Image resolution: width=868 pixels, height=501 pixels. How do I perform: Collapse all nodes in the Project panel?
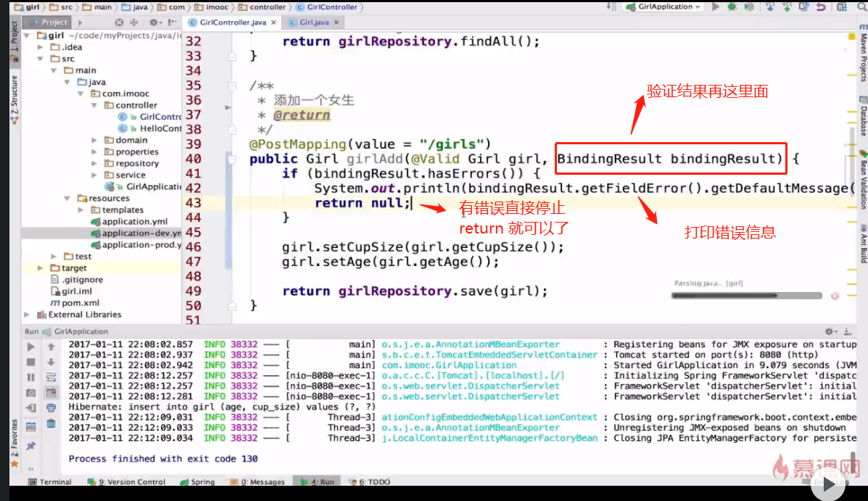[133, 22]
